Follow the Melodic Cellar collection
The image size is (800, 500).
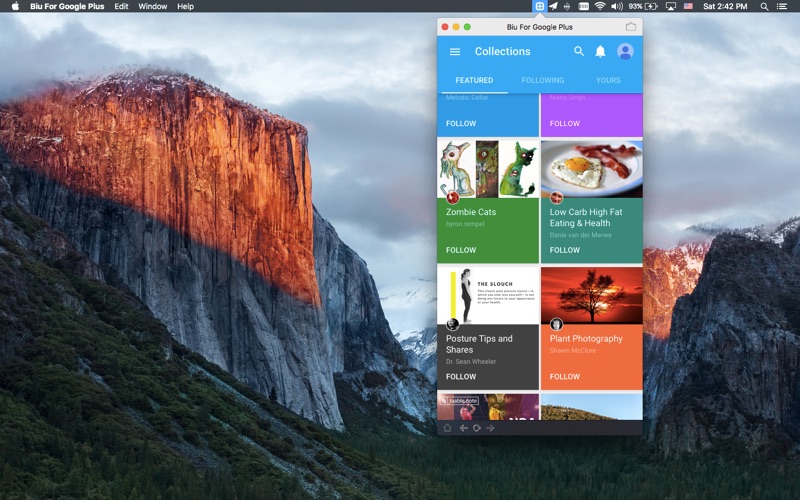pos(461,123)
